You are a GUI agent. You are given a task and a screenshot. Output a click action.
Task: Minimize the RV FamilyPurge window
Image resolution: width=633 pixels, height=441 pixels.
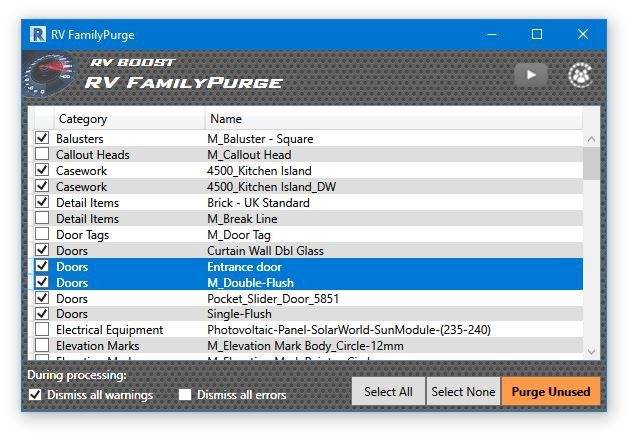(491, 35)
